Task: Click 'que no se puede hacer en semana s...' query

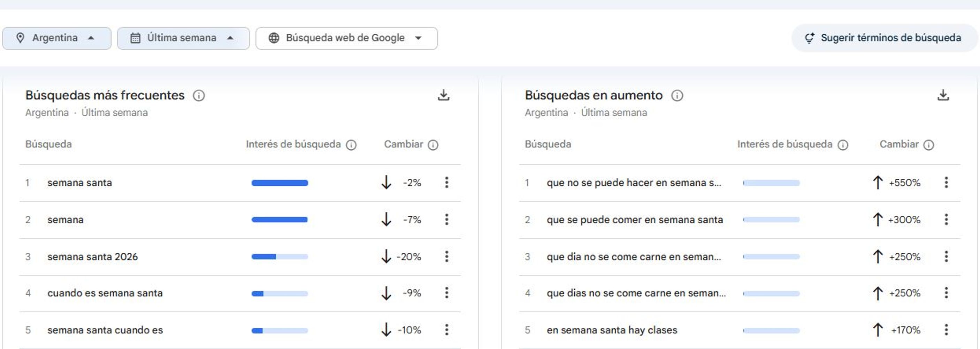Action: [634, 183]
